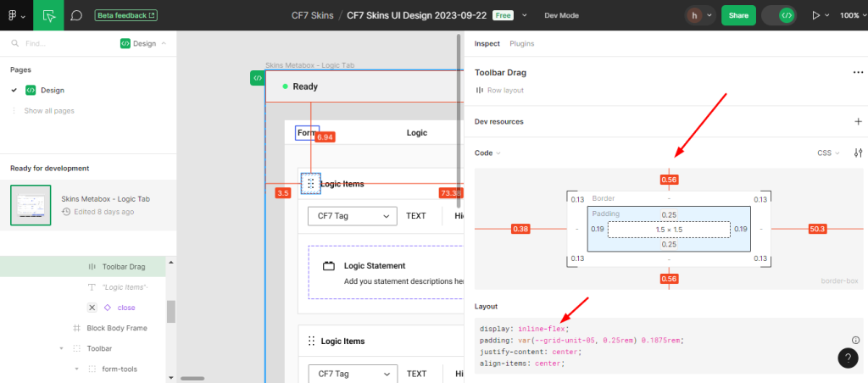Viewport: 868px width, 383px height.
Task: Expand the Code section dropdown
Action: point(487,153)
